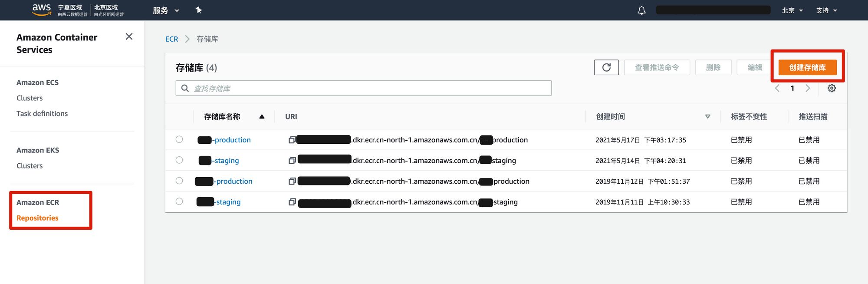Open Repositories under Amazon ECR
The height and width of the screenshot is (284, 868).
(37, 218)
